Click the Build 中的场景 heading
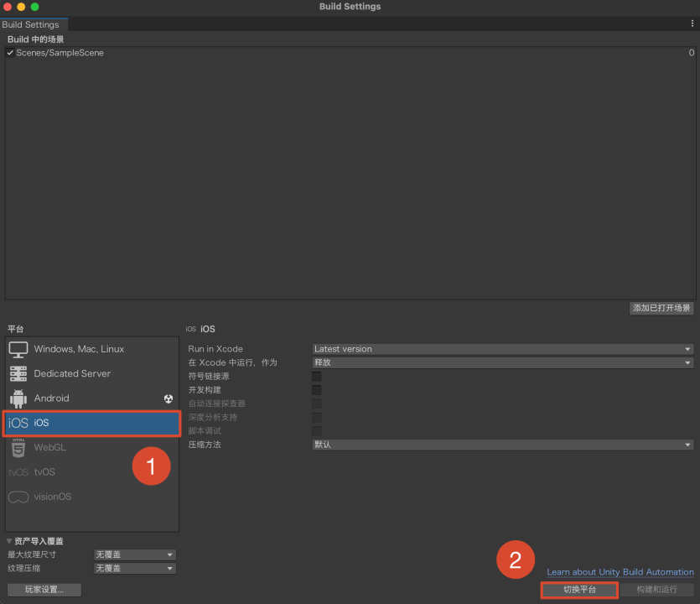The image size is (700, 604). pos(36,39)
